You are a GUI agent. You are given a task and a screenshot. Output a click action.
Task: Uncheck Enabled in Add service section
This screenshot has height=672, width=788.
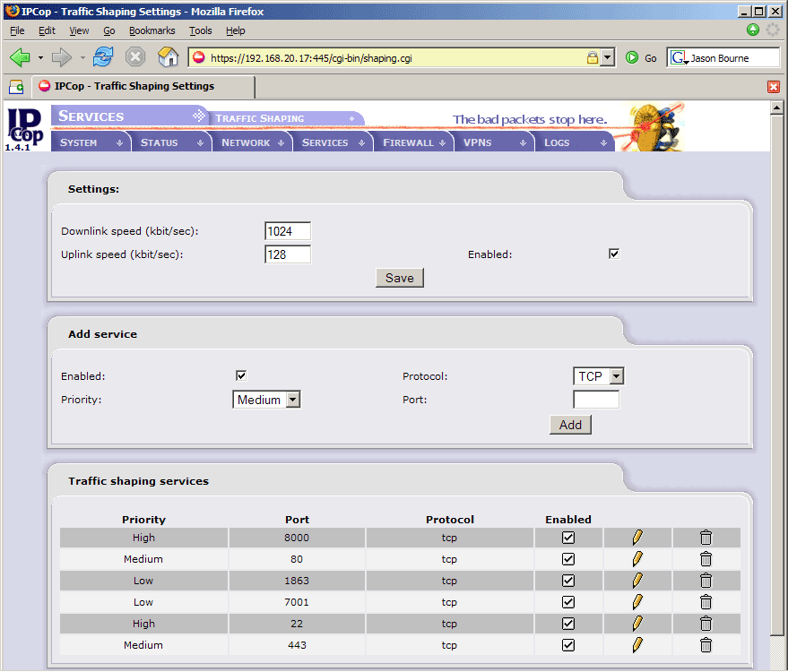click(241, 375)
